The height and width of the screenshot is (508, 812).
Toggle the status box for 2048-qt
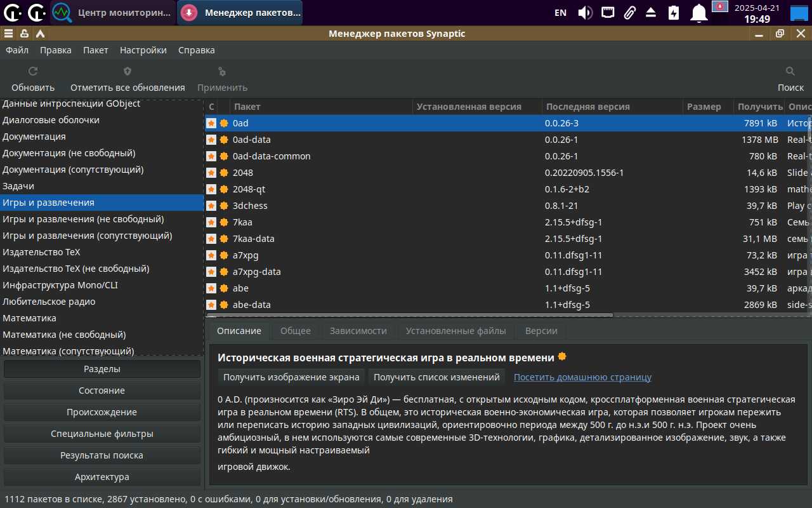211,189
